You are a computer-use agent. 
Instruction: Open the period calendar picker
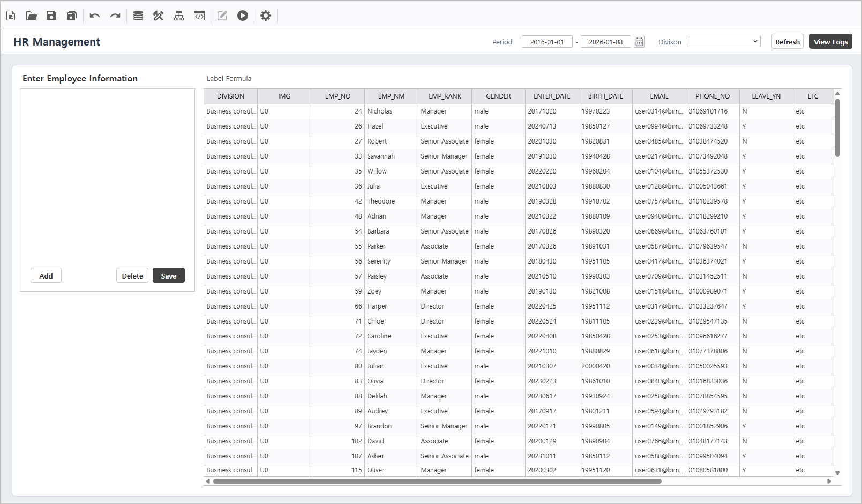click(639, 42)
